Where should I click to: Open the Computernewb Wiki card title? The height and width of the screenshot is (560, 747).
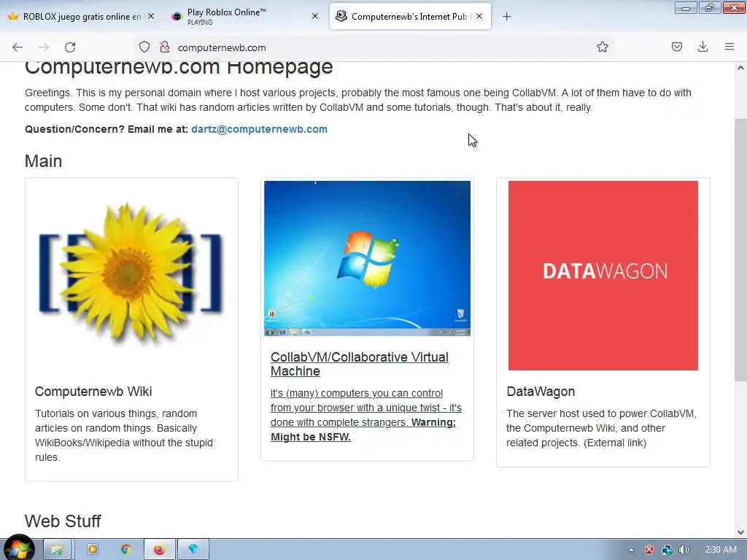93,392
